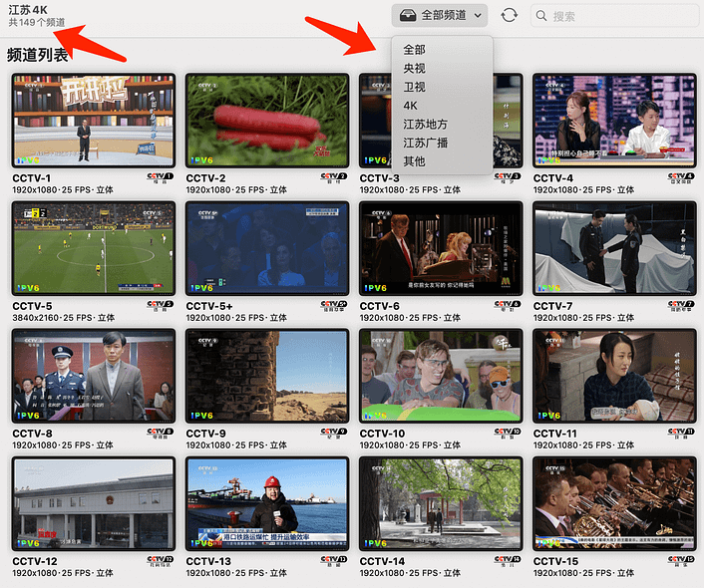The width and height of the screenshot is (704, 588).
Task: Open the CCTV-15 music channel thumbnail
Action: click(x=614, y=503)
